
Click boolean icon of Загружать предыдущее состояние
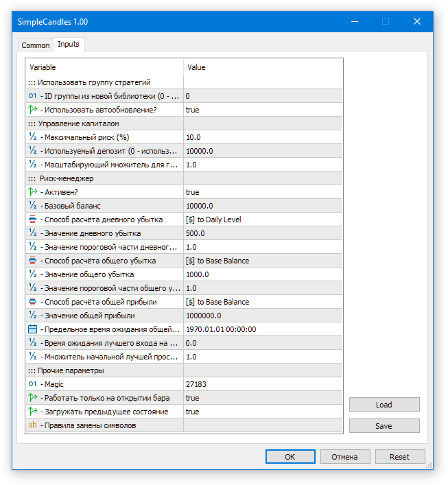point(32,412)
